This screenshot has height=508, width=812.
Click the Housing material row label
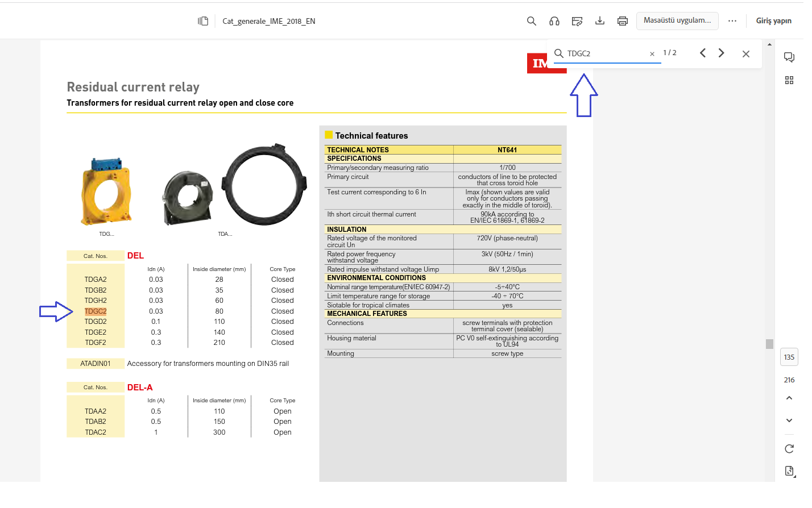click(351, 338)
